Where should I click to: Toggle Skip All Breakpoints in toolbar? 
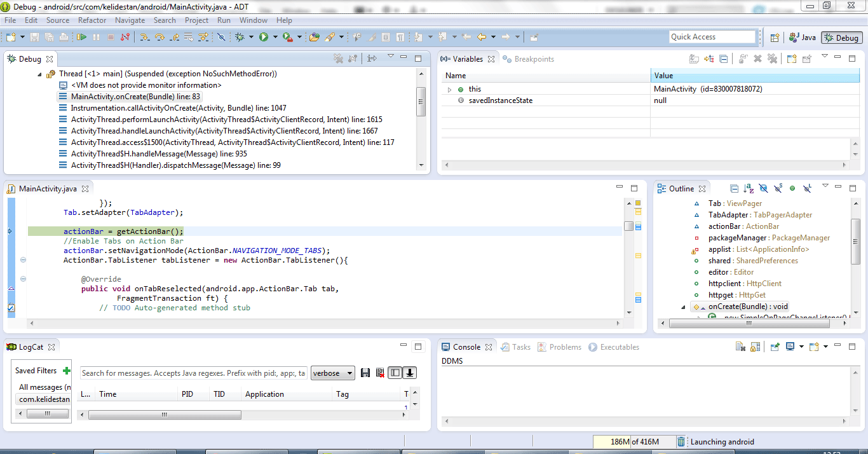[x=221, y=37]
